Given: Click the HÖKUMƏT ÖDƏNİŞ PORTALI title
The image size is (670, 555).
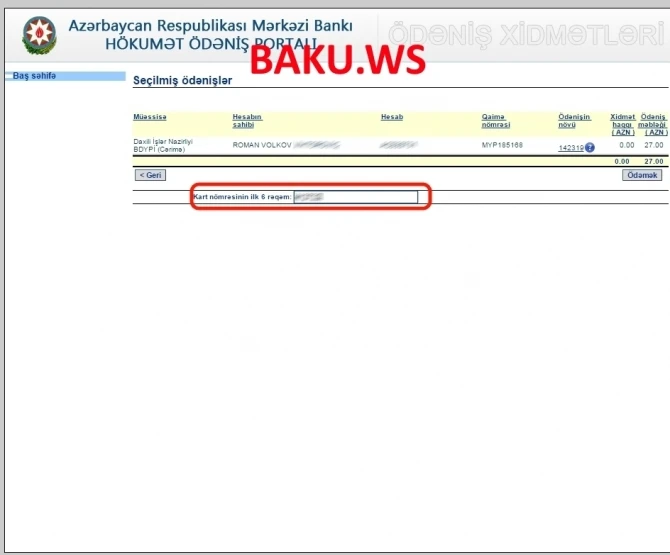Looking at the screenshot, I should (x=211, y=44).
